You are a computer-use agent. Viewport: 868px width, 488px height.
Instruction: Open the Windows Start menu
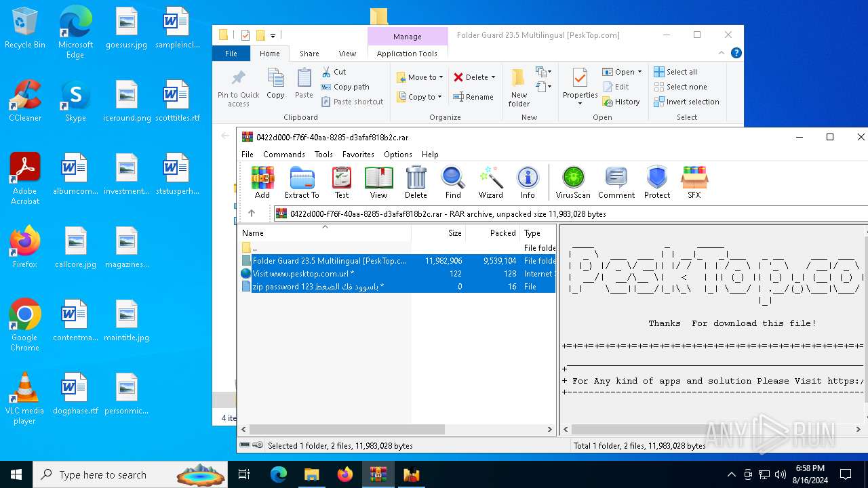pyautogui.click(x=16, y=474)
